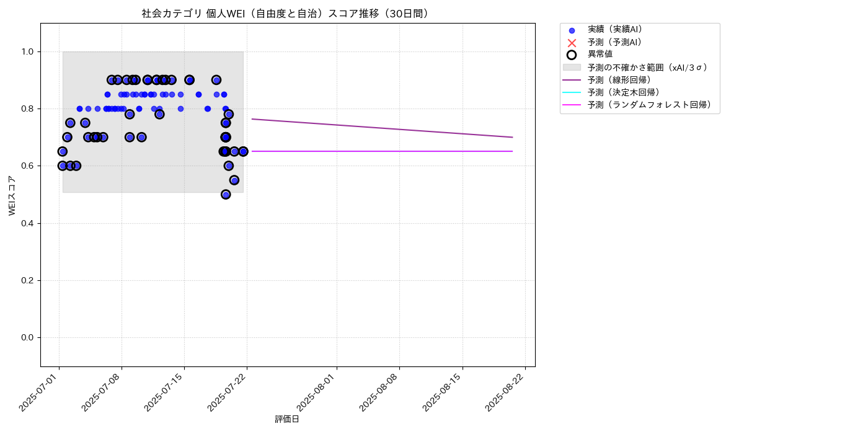Click the x-axis label 評価日
Screen dimensions: 868x434
(287, 420)
